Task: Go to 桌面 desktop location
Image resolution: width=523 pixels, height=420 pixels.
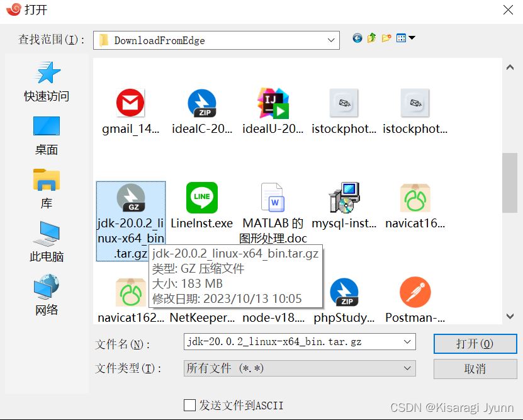Action: click(x=47, y=136)
